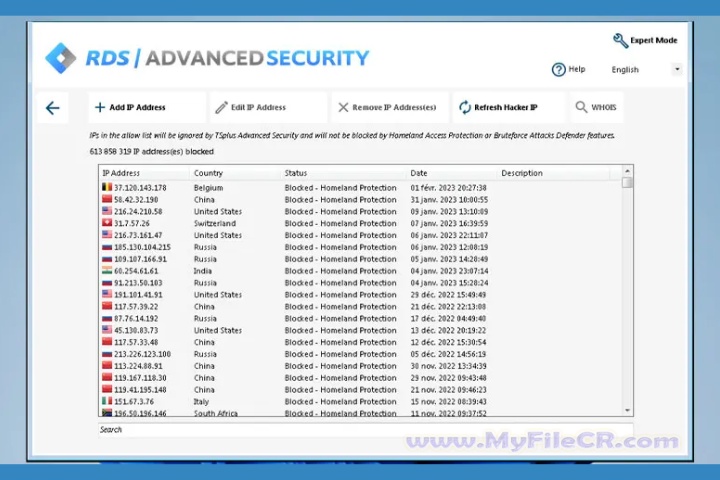Image resolution: width=720 pixels, height=480 pixels.
Task: Click US flag for 216.24.210.58
Action: [x=107, y=211]
